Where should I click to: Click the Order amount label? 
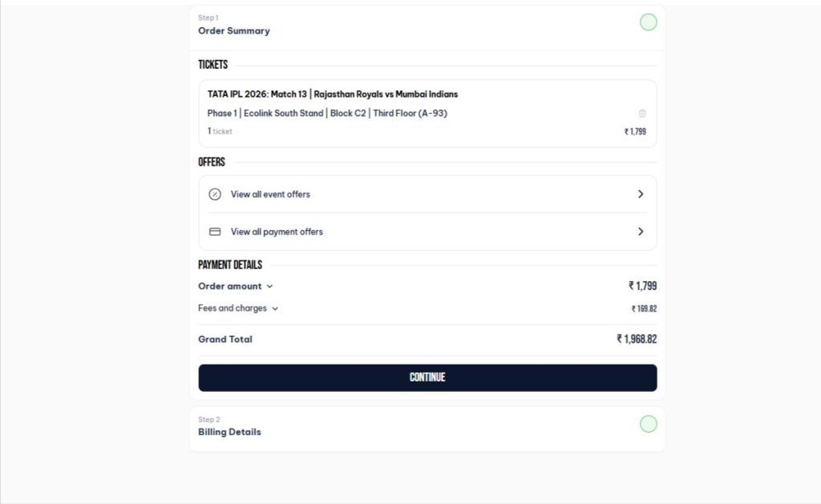click(230, 286)
